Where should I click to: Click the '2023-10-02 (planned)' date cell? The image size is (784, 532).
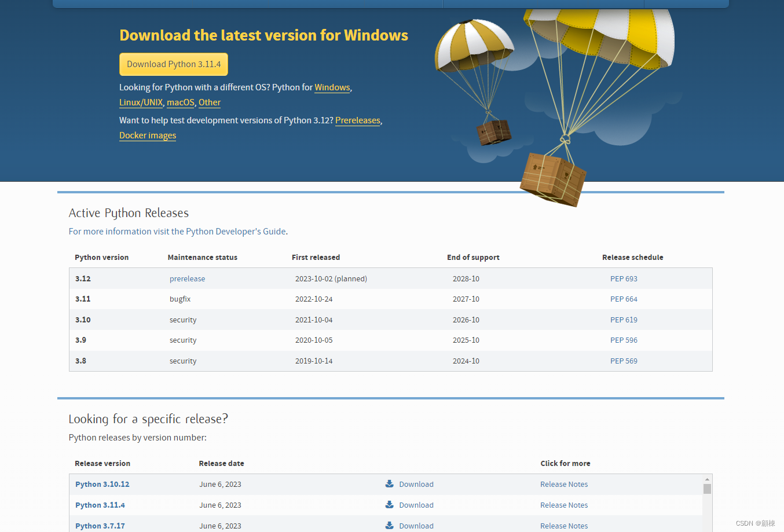coord(331,278)
